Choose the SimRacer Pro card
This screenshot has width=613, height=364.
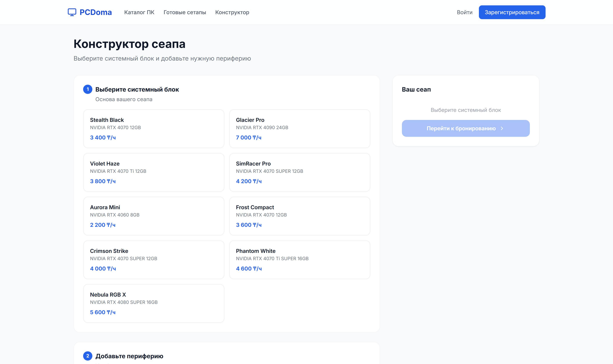tap(300, 172)
